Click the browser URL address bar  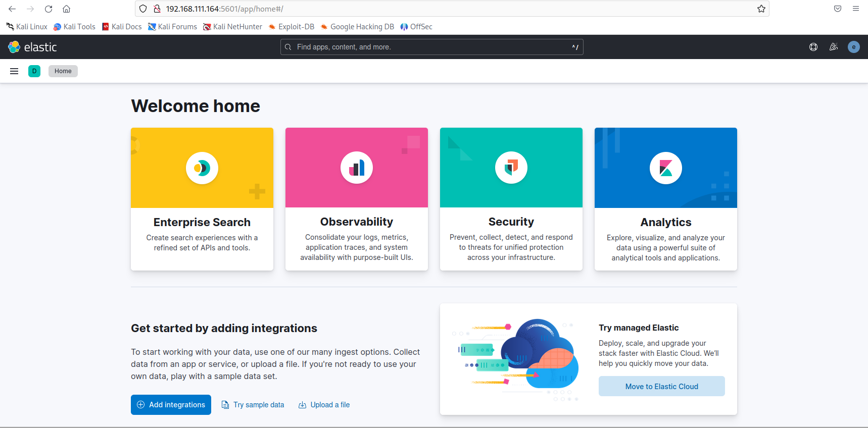[452, 9]
